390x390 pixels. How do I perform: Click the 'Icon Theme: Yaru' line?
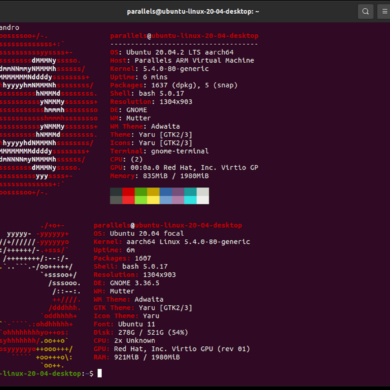pyautogui.click(x=126, y=316)
